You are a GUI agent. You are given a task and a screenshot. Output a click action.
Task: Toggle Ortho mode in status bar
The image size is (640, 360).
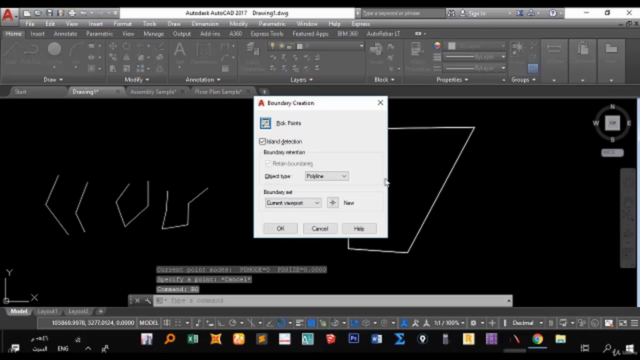(x=221, y=323)
